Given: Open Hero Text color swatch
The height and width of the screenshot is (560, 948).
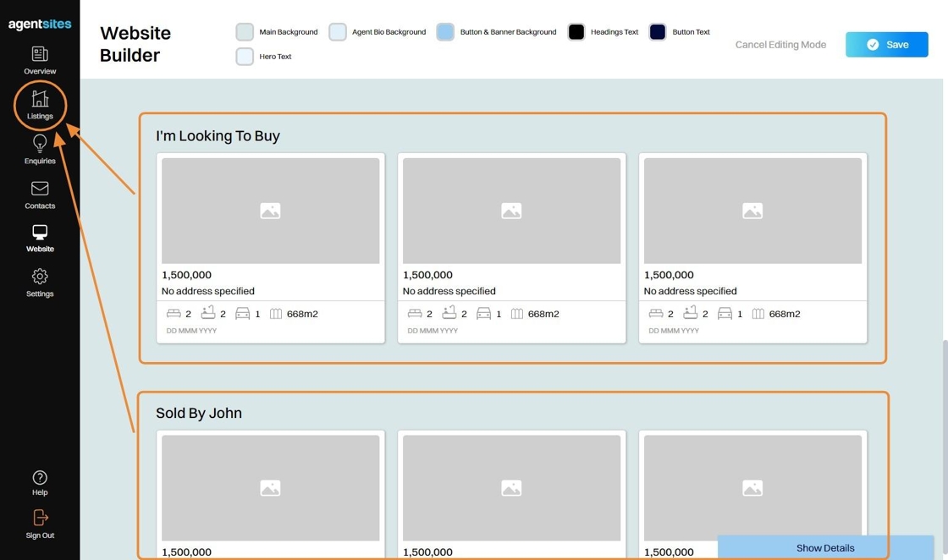Looking at the screenshot, I should click(x=245, y=56).
